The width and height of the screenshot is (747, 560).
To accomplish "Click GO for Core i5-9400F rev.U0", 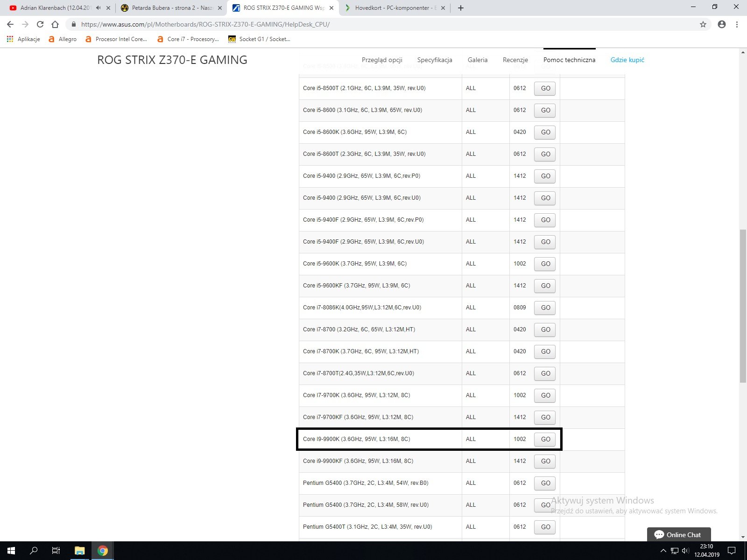I will click(x=545, y=242).
